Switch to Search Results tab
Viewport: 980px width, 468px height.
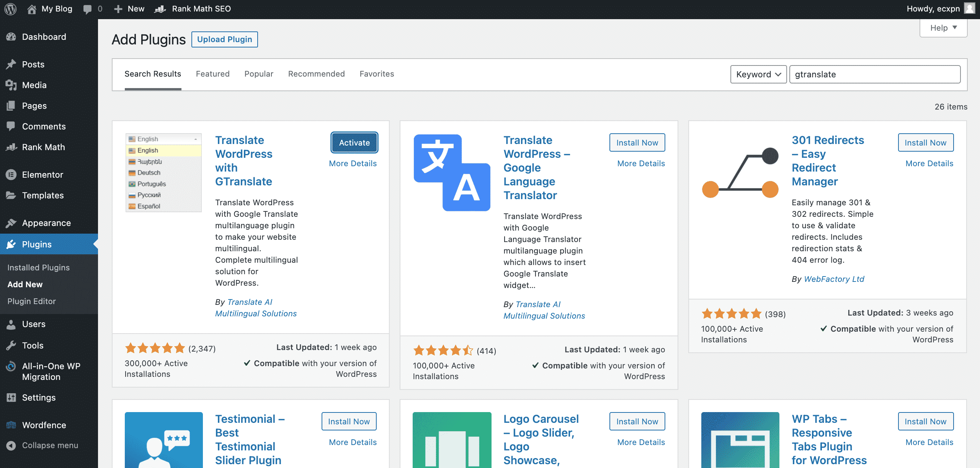point(153,74)
